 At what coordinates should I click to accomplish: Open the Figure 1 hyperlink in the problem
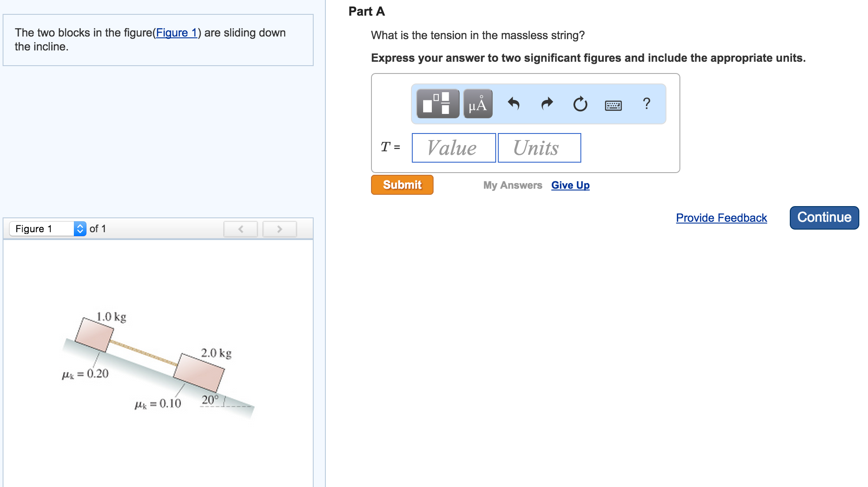(x=177, y=33)
